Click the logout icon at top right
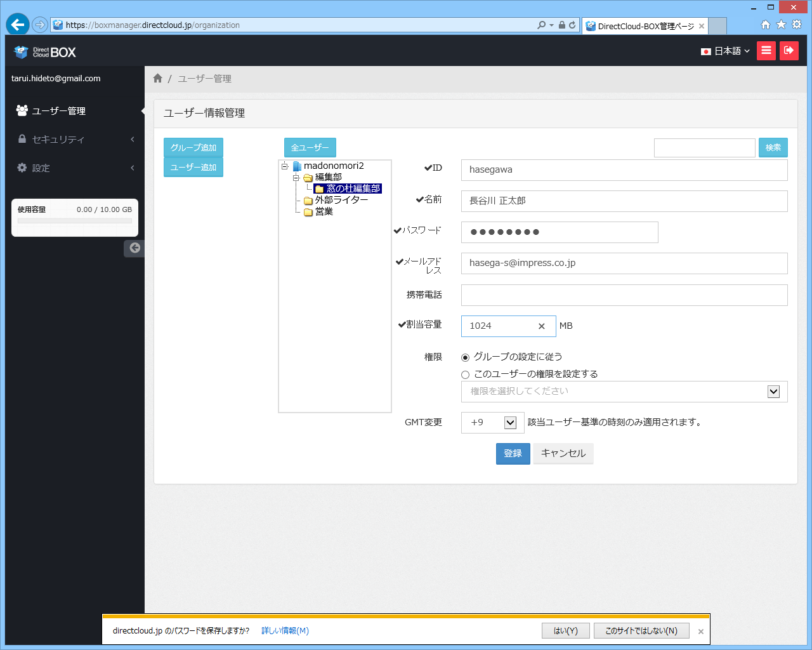 pos(789,50)
